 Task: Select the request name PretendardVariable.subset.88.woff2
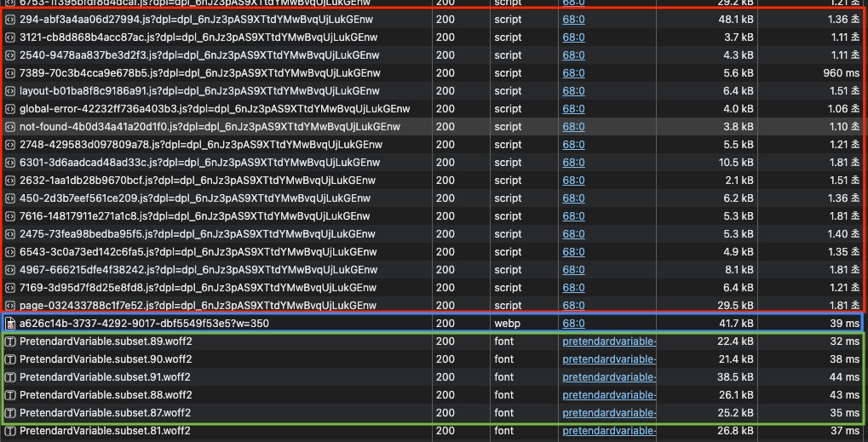click(x=106, y=395)
